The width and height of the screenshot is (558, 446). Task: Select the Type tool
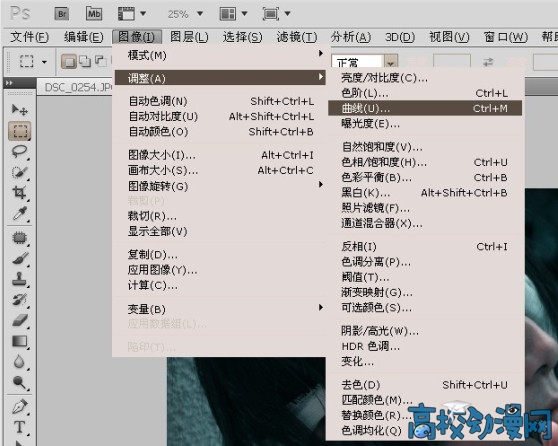(20, 427)
